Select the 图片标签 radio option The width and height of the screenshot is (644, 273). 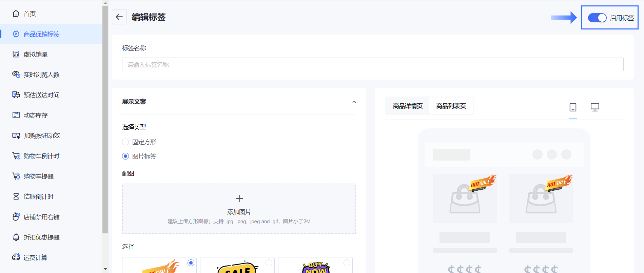point(126,156)
